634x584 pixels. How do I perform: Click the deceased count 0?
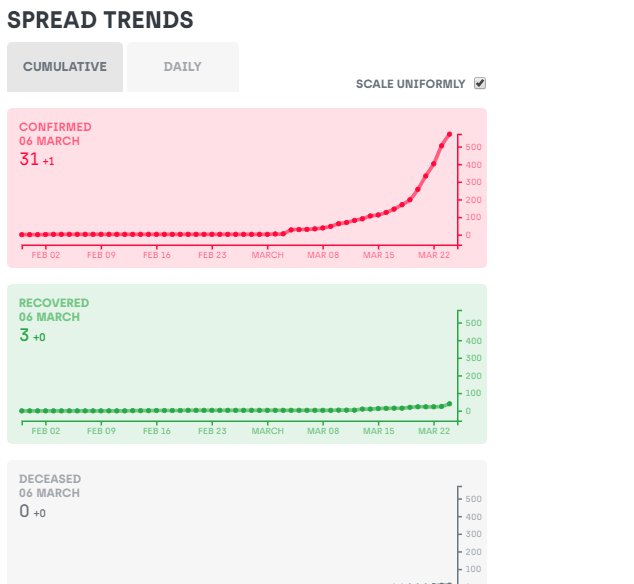[24, 511]
